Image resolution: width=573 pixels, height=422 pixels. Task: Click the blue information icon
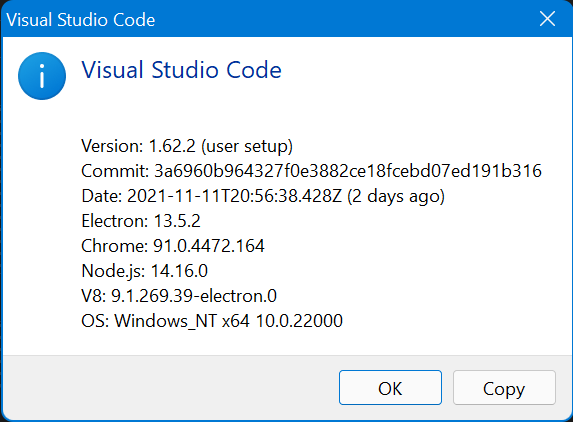[42, 76]
